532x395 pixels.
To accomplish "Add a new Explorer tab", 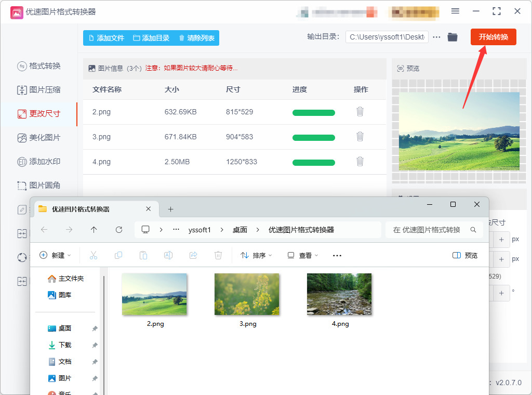I will [170, 209].
